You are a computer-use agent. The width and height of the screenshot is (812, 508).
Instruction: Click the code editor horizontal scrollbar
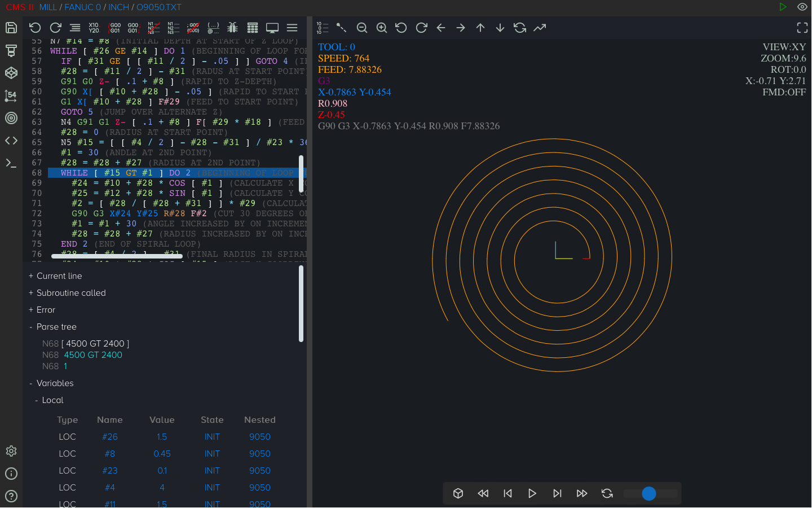pos(117,256)
